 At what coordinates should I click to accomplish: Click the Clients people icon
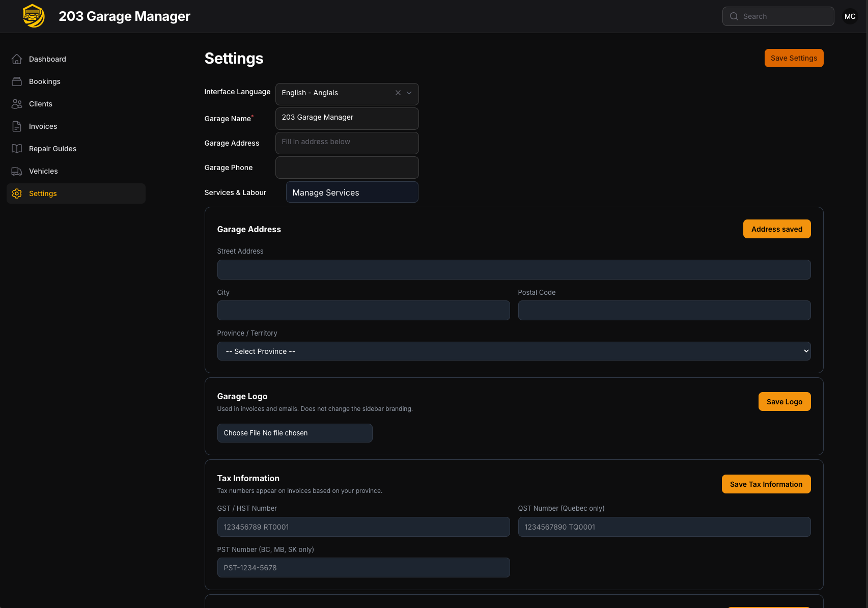[x=17, y=104]
